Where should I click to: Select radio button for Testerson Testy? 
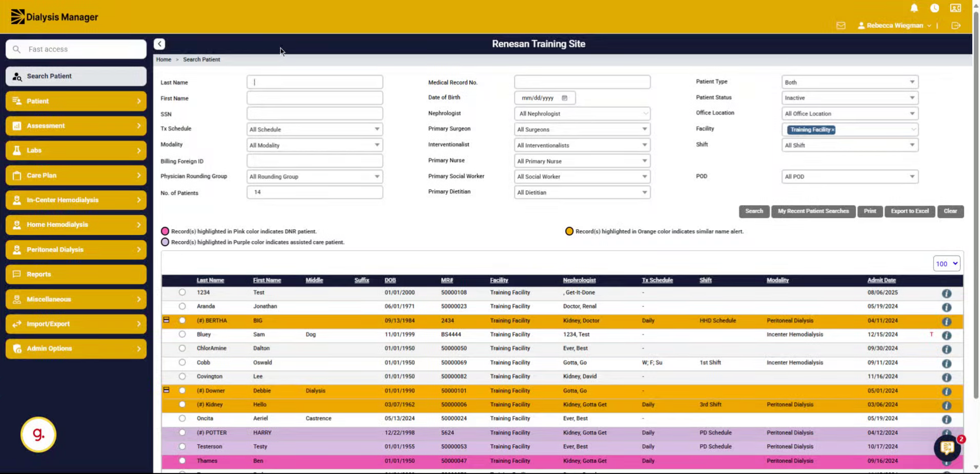pyautogui.click(x=182, y=446)
